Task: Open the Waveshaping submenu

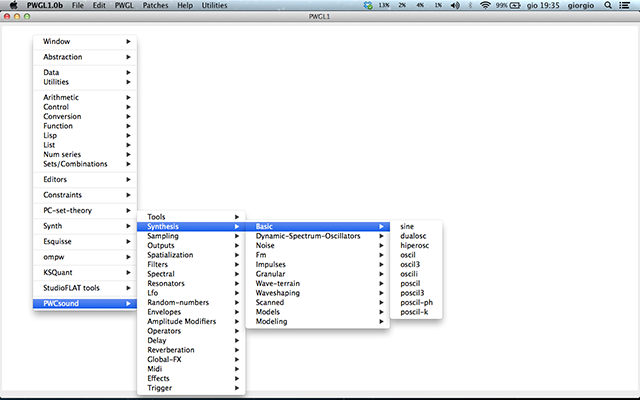Action: pos(318,293)
